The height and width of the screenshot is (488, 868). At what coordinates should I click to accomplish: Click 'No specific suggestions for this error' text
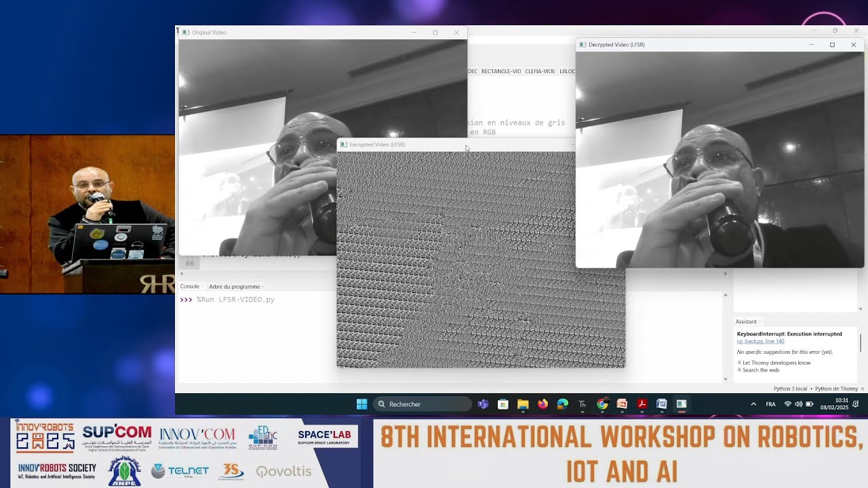pos(785,352)
